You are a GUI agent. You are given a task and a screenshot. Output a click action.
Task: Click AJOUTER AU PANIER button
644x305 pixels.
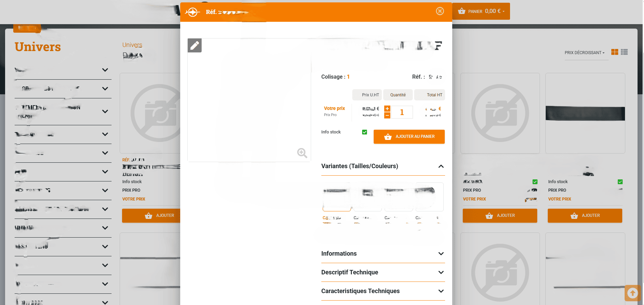click(x=409, y=137)
